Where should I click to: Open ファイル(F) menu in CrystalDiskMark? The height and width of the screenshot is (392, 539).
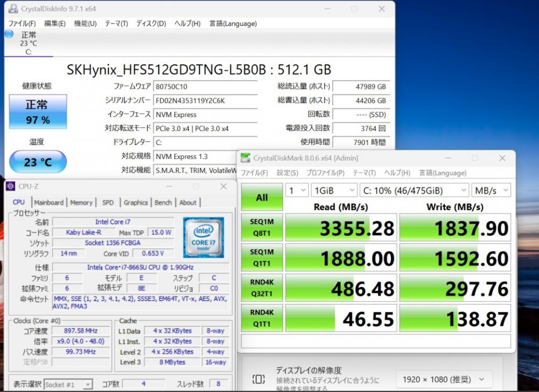tap(254, 173)
